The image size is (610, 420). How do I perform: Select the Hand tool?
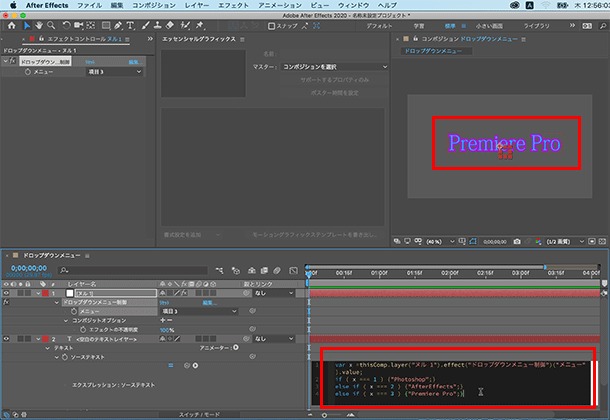39,26
